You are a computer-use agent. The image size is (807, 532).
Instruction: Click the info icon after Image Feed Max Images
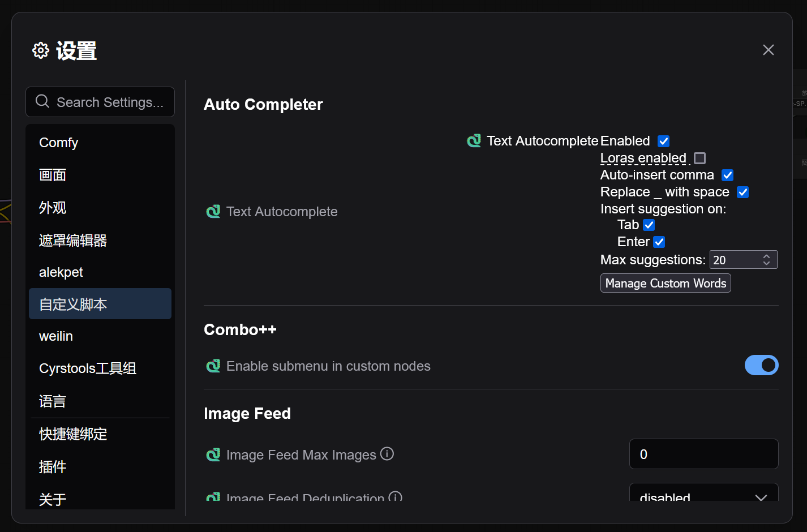point(387,454)
